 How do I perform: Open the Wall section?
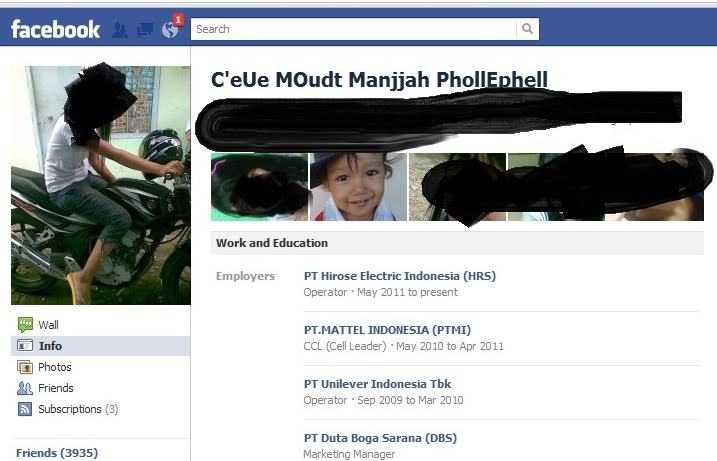click(48, 325)
